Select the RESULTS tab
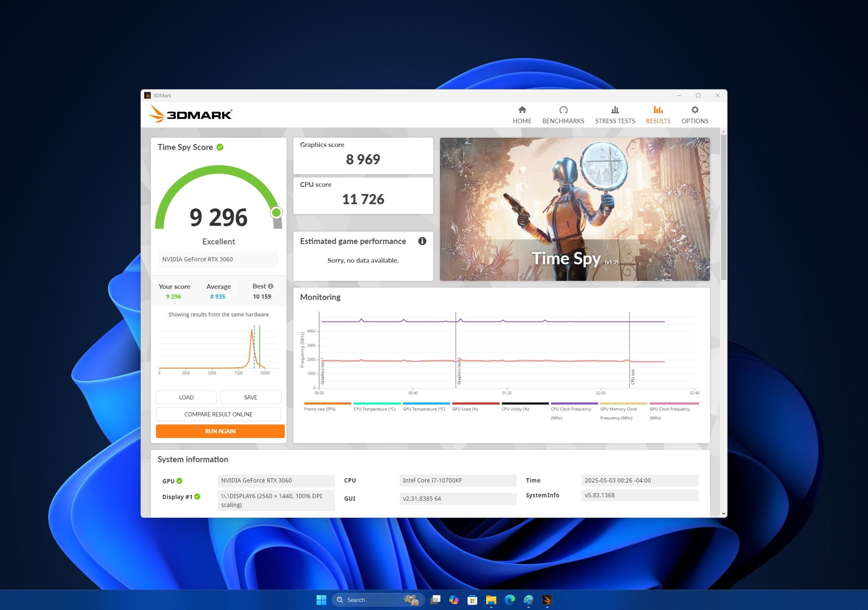This screenshot has width=868, height=610. (658, 114)
